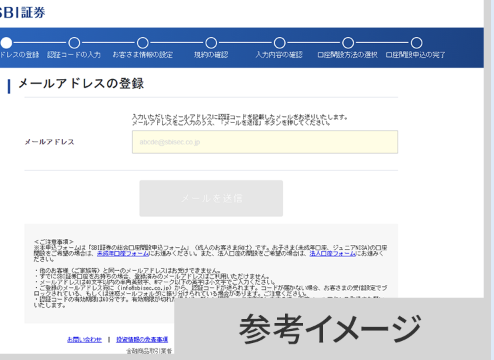The width and height of the screenshot is (494, 360).
Task: Click the filled first step circle
Action: (x=6, y=43)
